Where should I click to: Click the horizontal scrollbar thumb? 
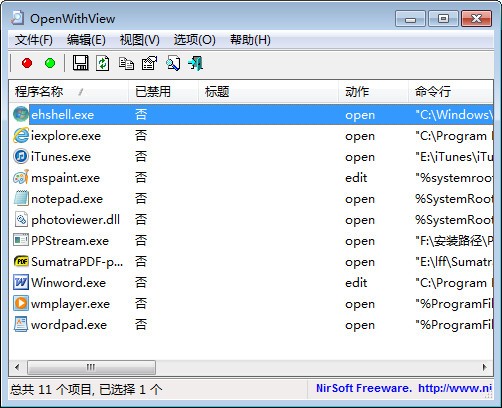coord(91,367)
